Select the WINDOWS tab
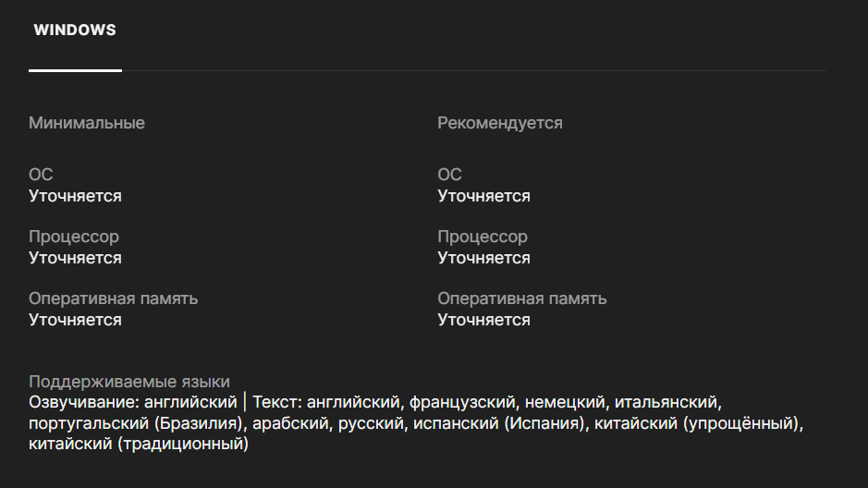The height and width of the screenshot is (488, 868). pyautogui.click(x=75, y=30)
